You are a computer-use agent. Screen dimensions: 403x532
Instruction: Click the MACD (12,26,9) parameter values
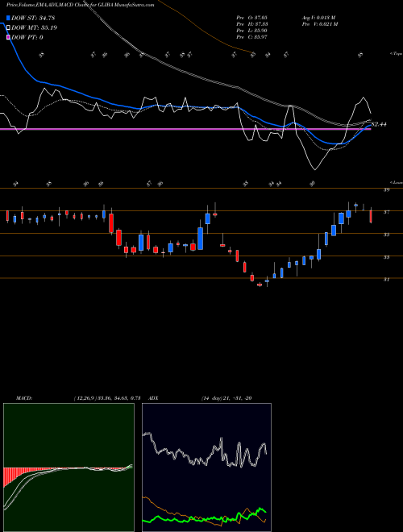click(x=107, y=398)
